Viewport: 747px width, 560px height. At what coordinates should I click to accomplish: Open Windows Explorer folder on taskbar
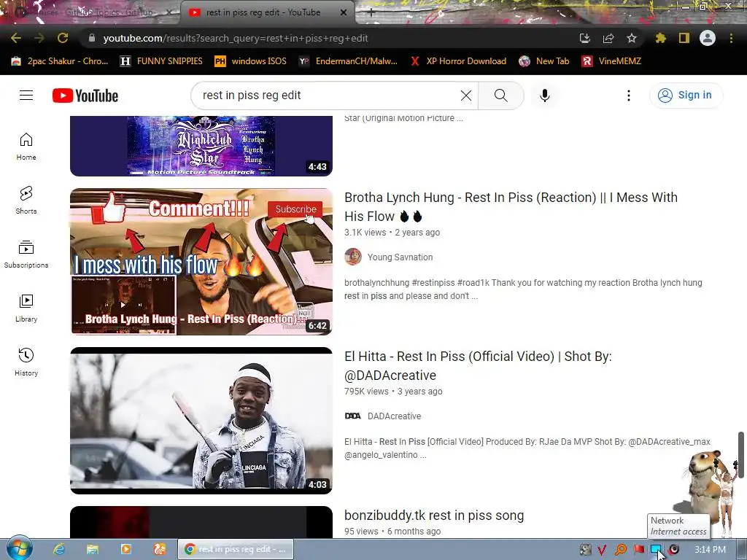[x=93, y=549]
